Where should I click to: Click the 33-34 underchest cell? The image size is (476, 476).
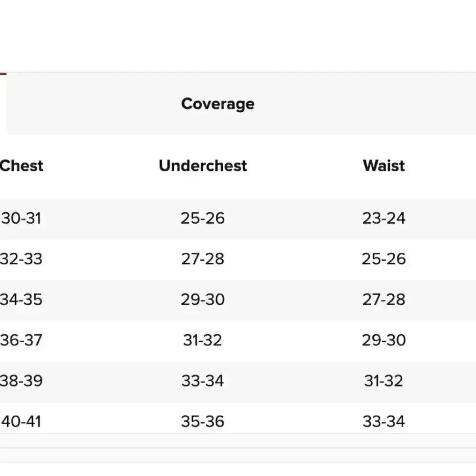[x=202, y=381]
